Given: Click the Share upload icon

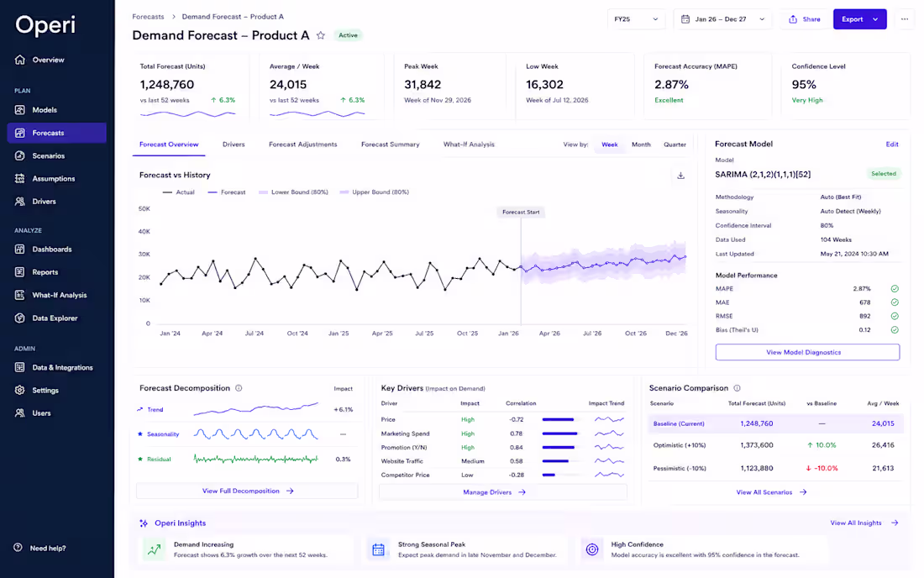Looking at the screenshot, I should pos(793,19).
